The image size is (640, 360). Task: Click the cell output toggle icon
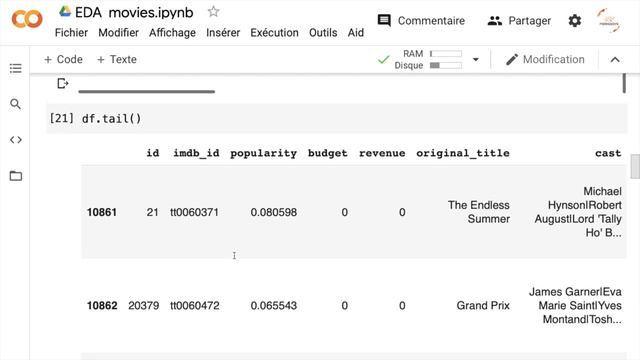click(x=62, y=84)
